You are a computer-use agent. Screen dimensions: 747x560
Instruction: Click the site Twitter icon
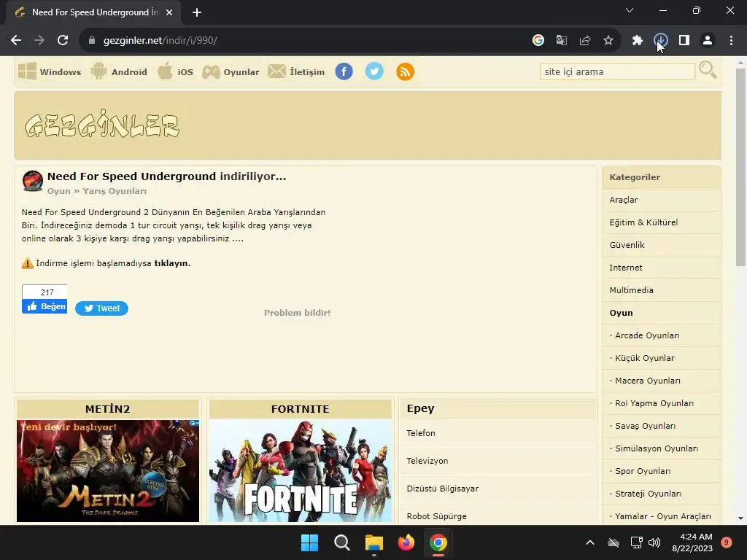tap(374, 72)
